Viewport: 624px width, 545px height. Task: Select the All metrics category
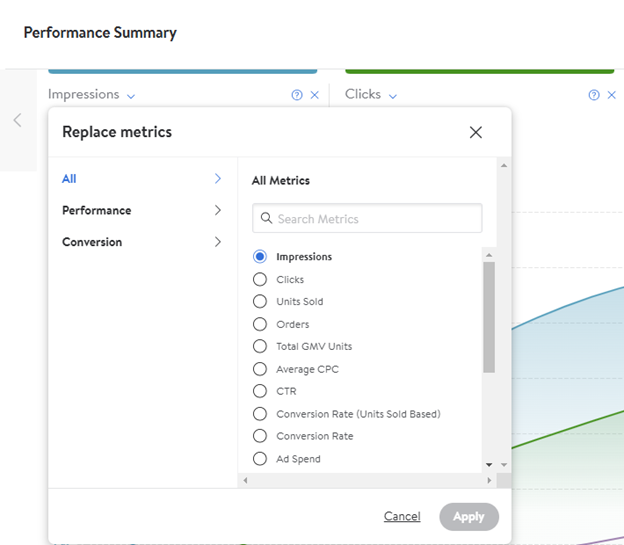tap(69, 179)
